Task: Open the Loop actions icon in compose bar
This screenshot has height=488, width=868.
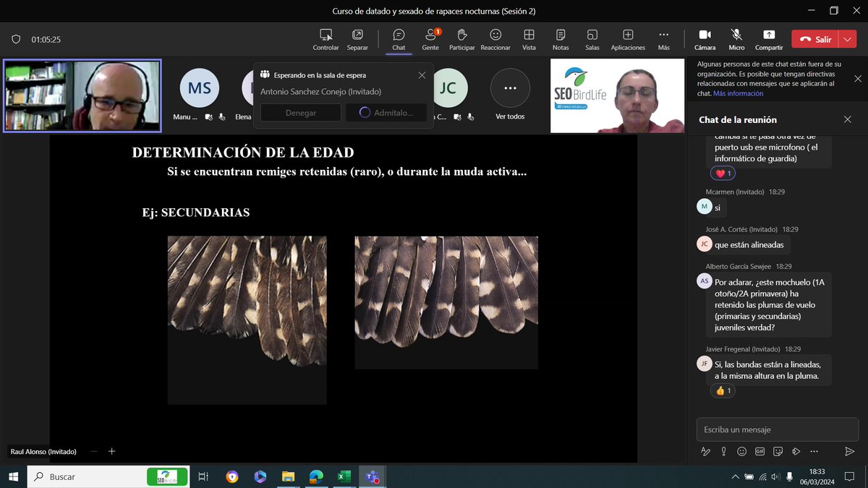Action: click(796, 451)
